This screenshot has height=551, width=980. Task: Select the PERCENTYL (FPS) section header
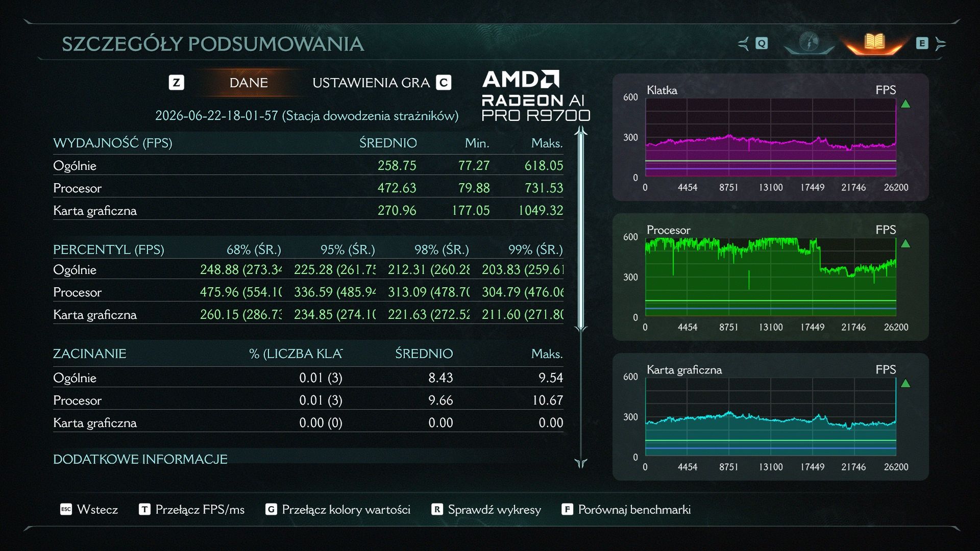[x=109, y=249]
